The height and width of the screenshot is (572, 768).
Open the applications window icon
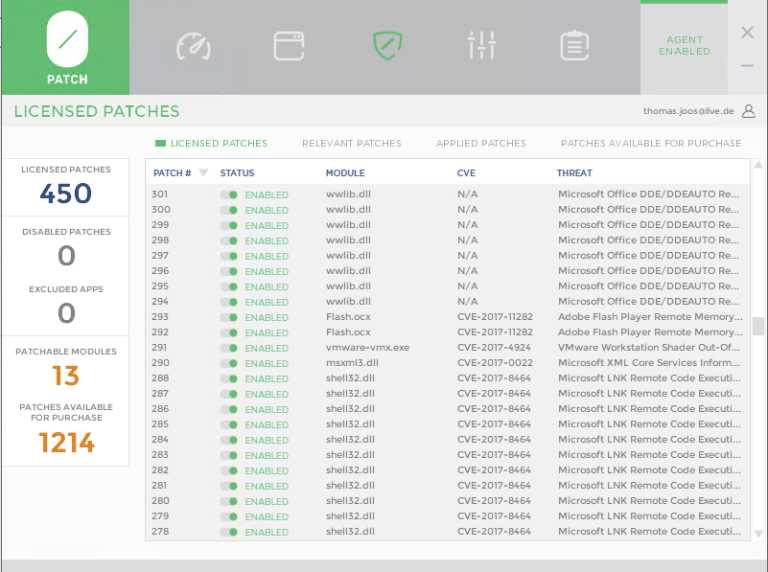(289, 45)
